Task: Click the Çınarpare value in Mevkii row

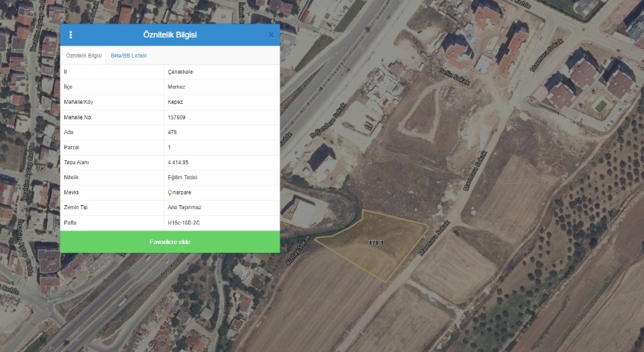Action: 180,192
